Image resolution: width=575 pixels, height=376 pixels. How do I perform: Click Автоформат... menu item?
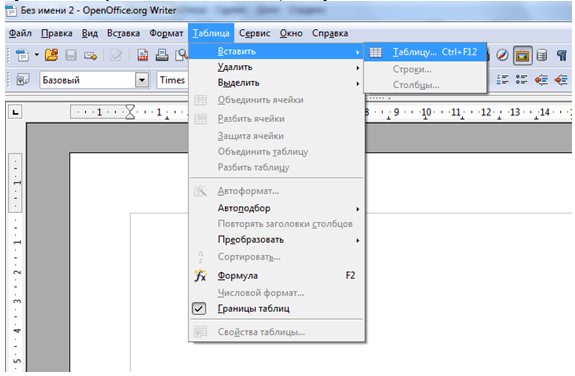coord(276,191)
